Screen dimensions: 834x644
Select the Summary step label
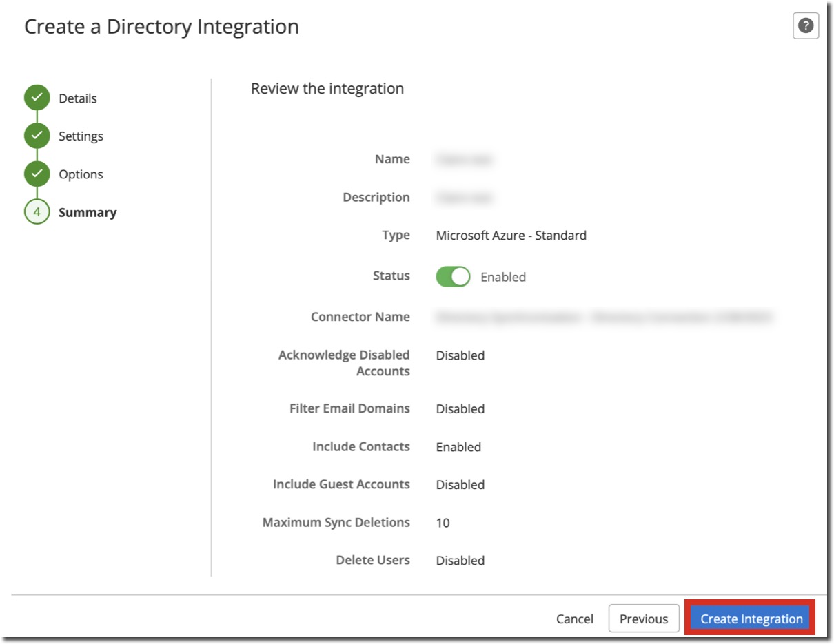click(x=88, y=212)
